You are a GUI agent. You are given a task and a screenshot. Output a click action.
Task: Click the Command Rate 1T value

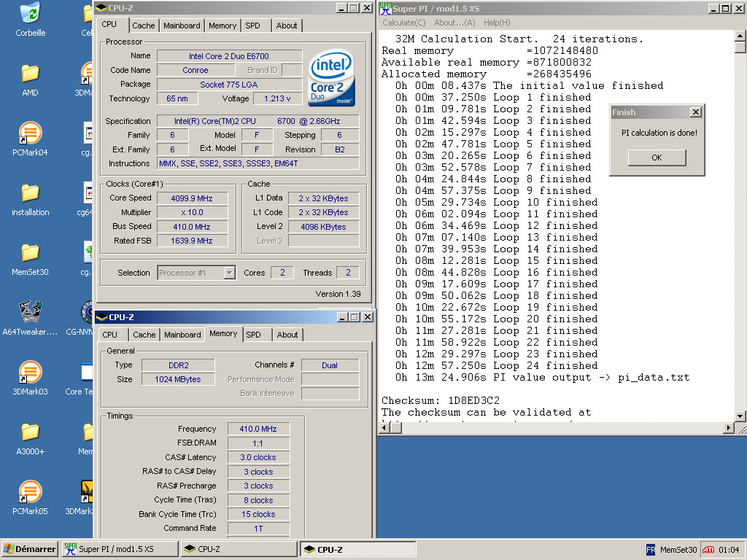coord(258,529)
